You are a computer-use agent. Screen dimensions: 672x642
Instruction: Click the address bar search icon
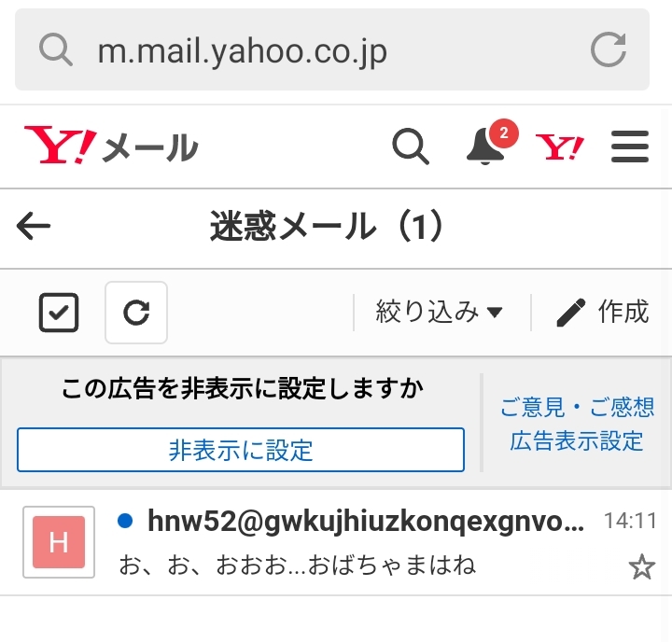coord(56,49)
